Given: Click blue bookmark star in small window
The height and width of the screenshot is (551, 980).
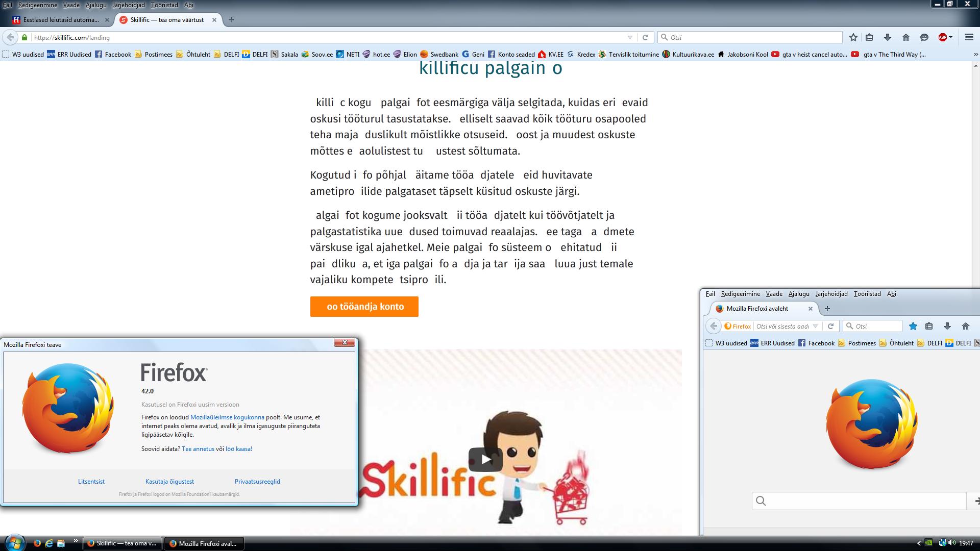Looking at the screenshot, I should [913, 326].
